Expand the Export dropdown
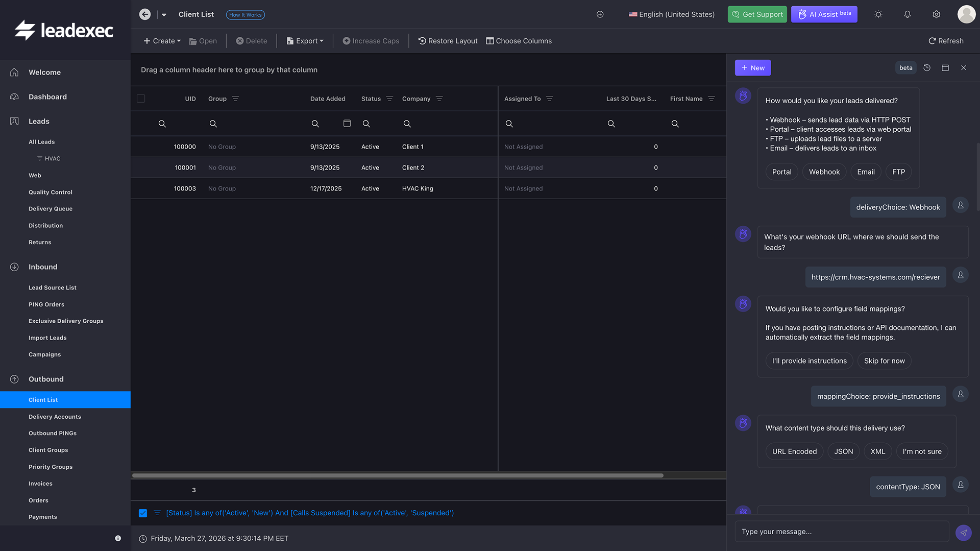Image resolution: width=980 pixels, height=551 pixels. click(x=305, y=41)
